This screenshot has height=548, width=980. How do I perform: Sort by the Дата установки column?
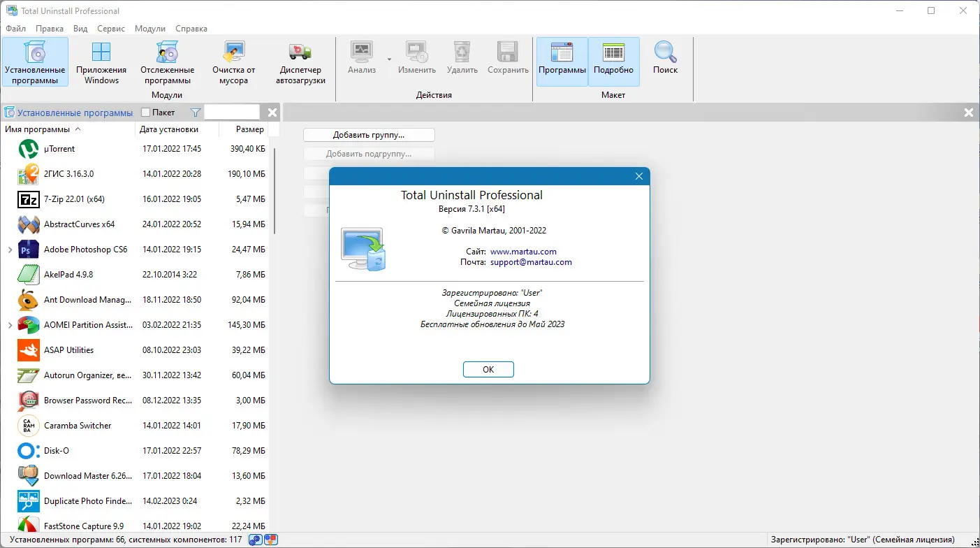(x=177, y=129)
